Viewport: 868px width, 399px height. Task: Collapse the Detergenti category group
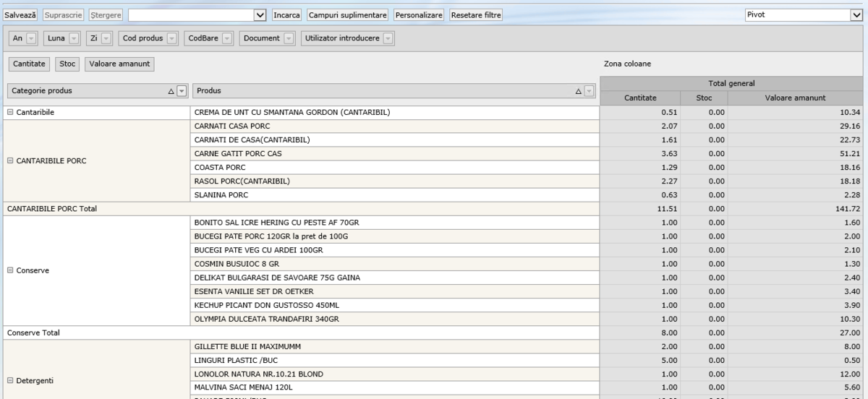[x=10, y=380]
